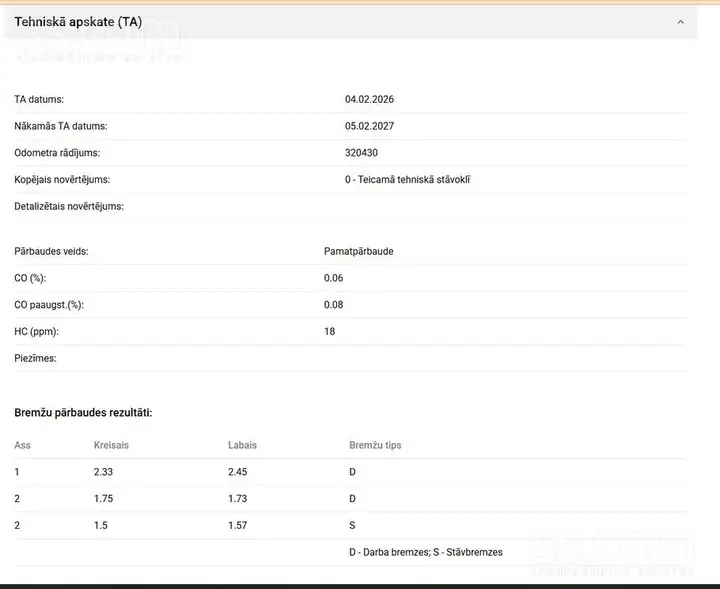Select '0 - Teicamā tehniskā stāvoklī' value
The image size is (720, 589).
[407, 180]
